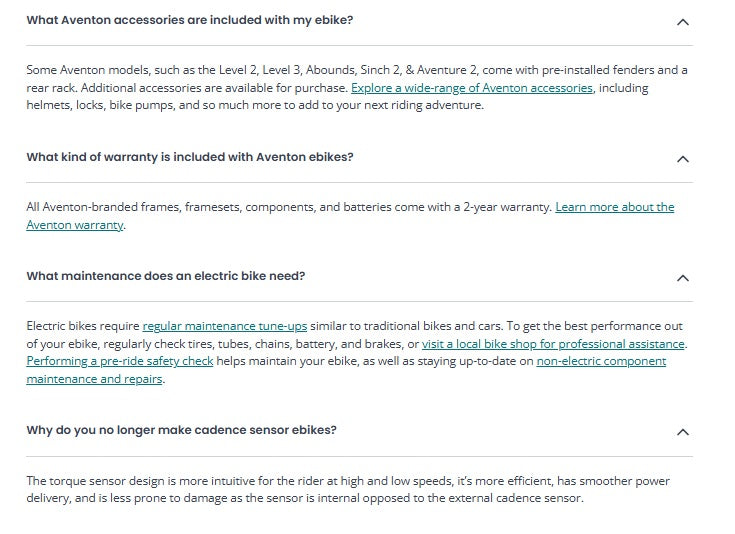735x534 pixels.
Task: Open the 'regular maintenance tune-ups' link
Action: click(x=225, y=326)
